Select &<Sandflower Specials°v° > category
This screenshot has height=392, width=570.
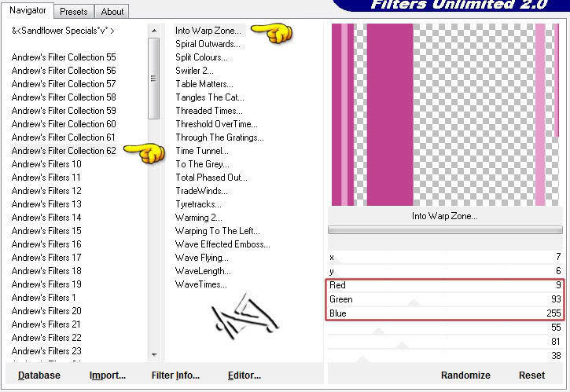point(63,31)
